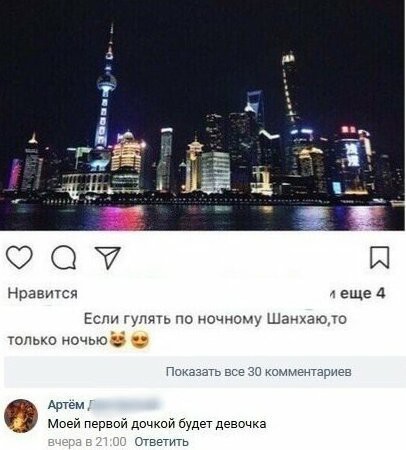Reply to the comment with Ответить
This screenshot has width=406, height=450.
point(162,442)
